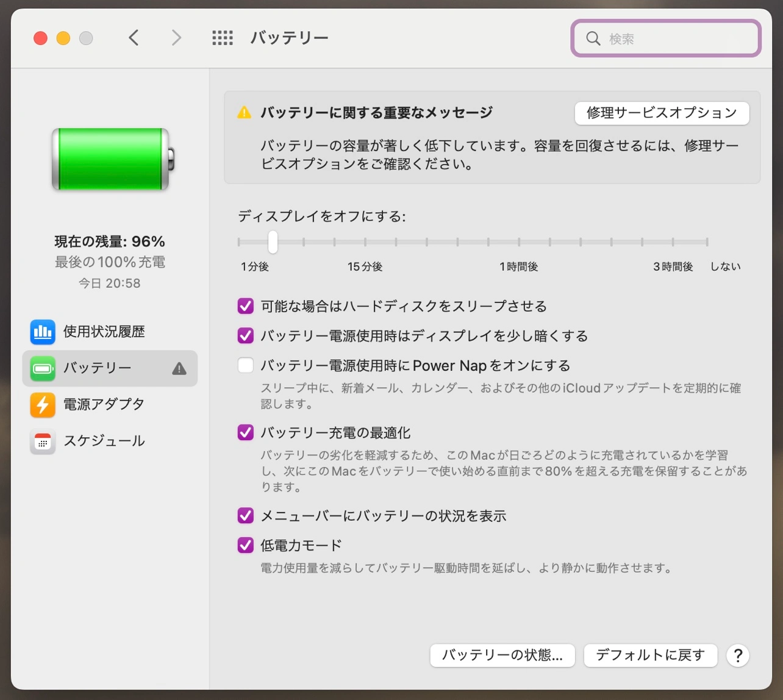
Task: Click デフォルトに戻す button
Action: point(651,655)
